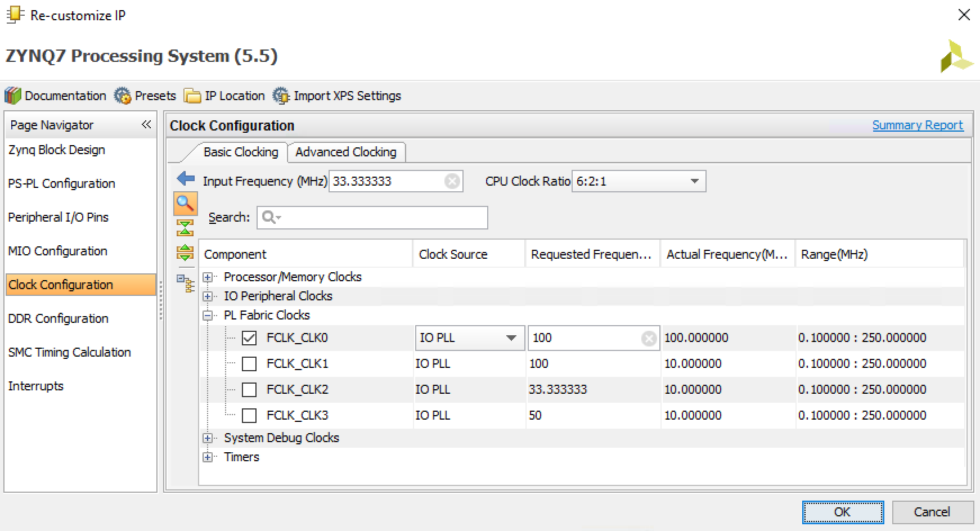Enable the FCLK_CLK3 checkbox
This screenshot has height=531, width=980.
(x=249, y=416)
